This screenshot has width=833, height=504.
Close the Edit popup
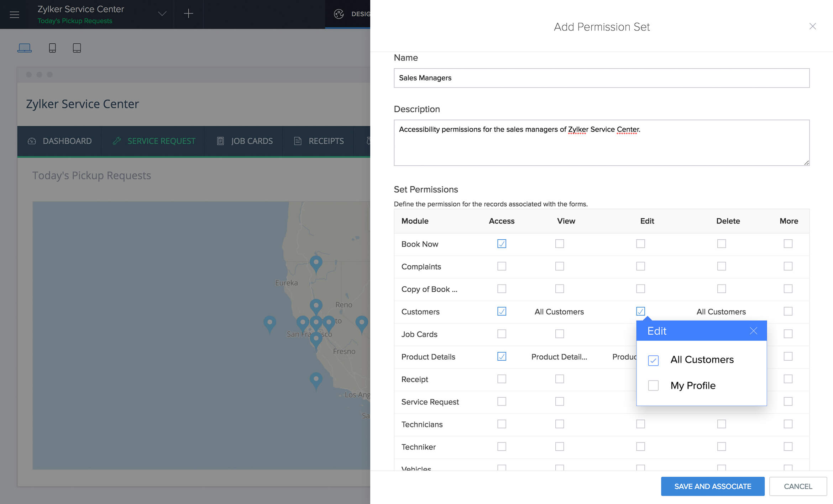click(753, 331)
